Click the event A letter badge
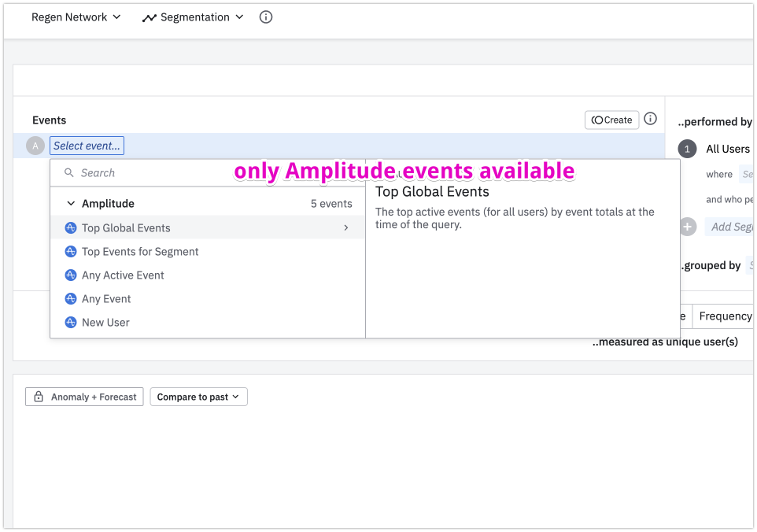 (35, 146)
